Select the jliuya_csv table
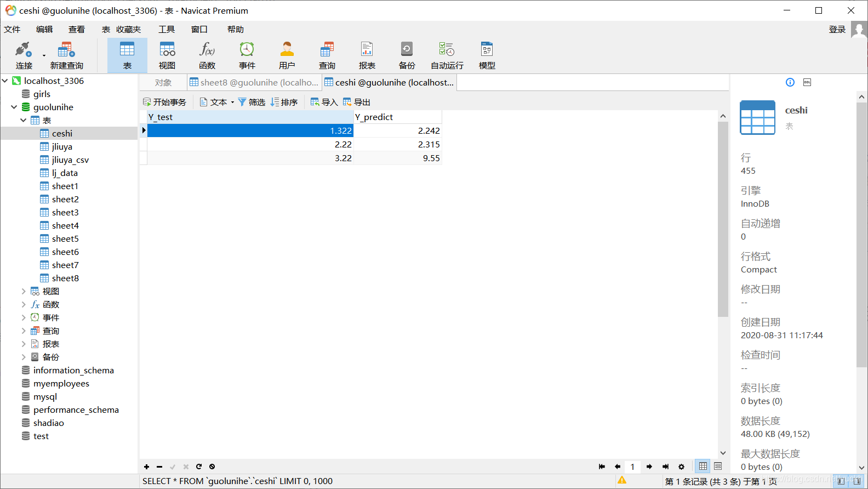The width and height of the screenshot is (868, 489). point(70,160)
